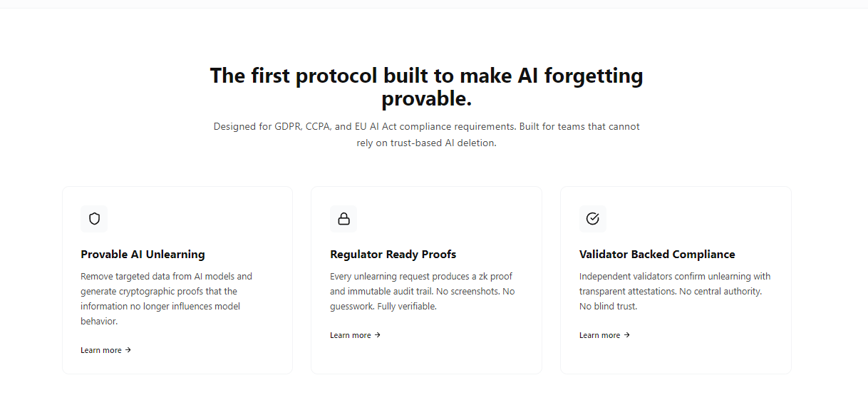Open Learn more under Provable AI Unlearning
This screenshot has width=868, height=415.
coord(101,349)
